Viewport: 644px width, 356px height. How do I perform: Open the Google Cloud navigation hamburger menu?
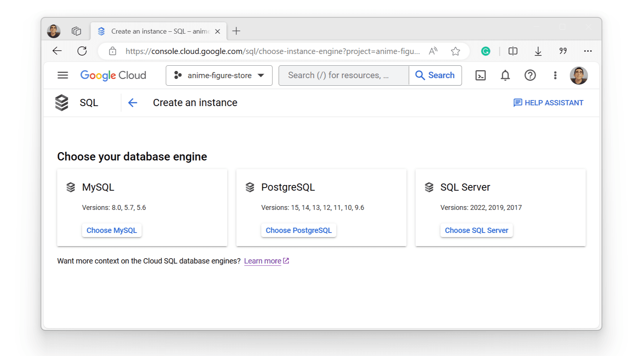(x=63, y=76)
